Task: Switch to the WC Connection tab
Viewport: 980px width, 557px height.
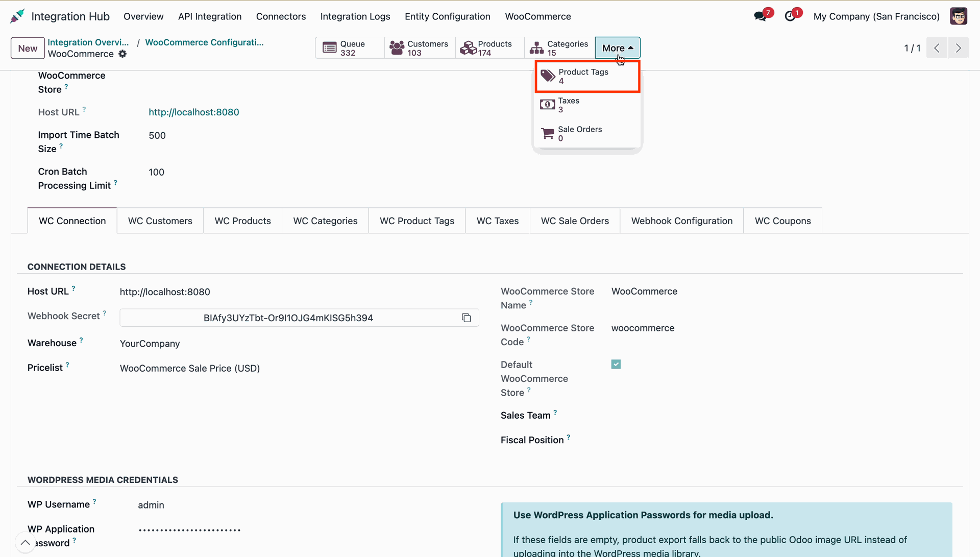Action: [x=72, y=221]
